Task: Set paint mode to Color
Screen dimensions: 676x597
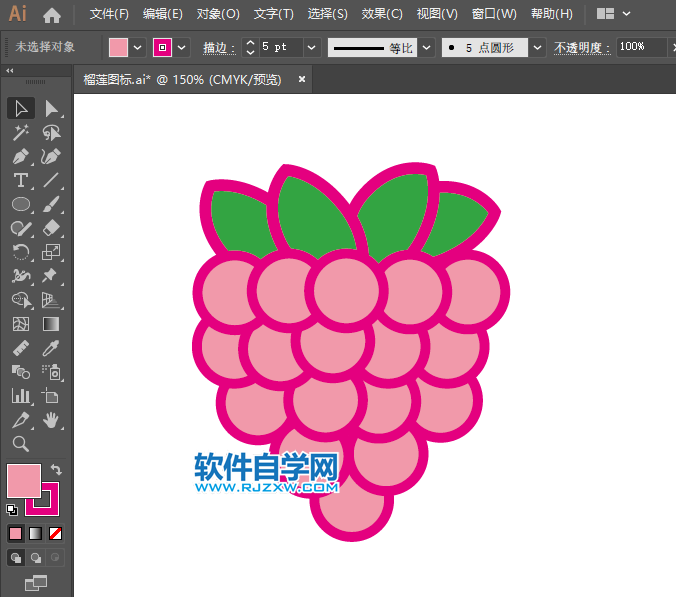Action: [x=16, y=534]
